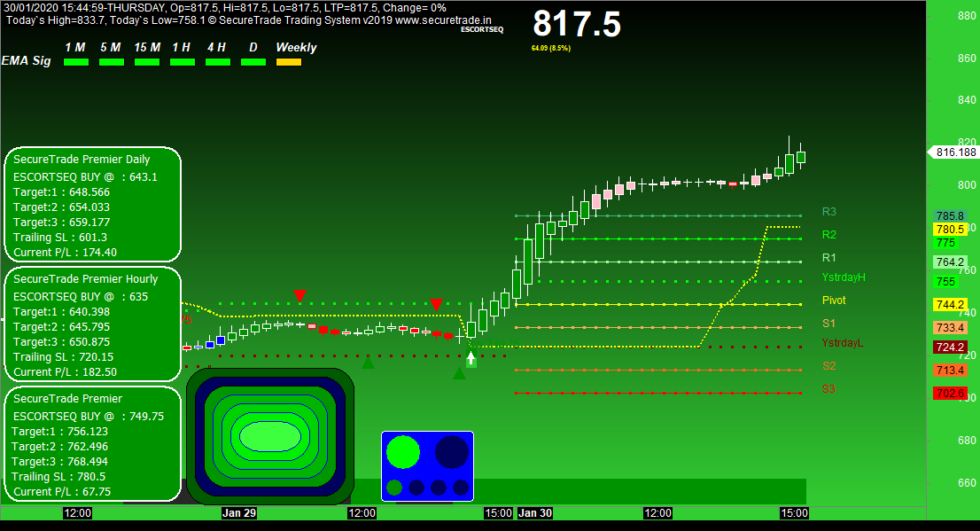
Task: Click the R2 pivot line label
Action: pos(828,235)
